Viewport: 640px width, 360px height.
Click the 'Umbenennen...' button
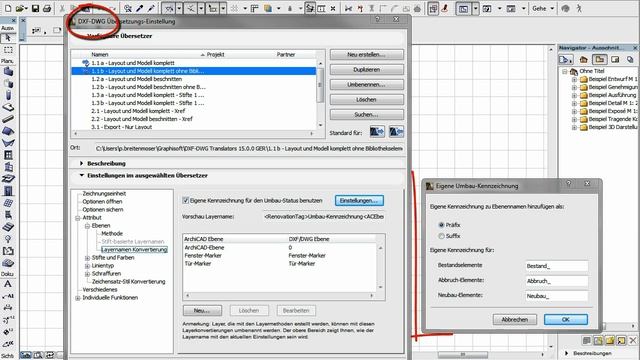[x=367, y=84]
